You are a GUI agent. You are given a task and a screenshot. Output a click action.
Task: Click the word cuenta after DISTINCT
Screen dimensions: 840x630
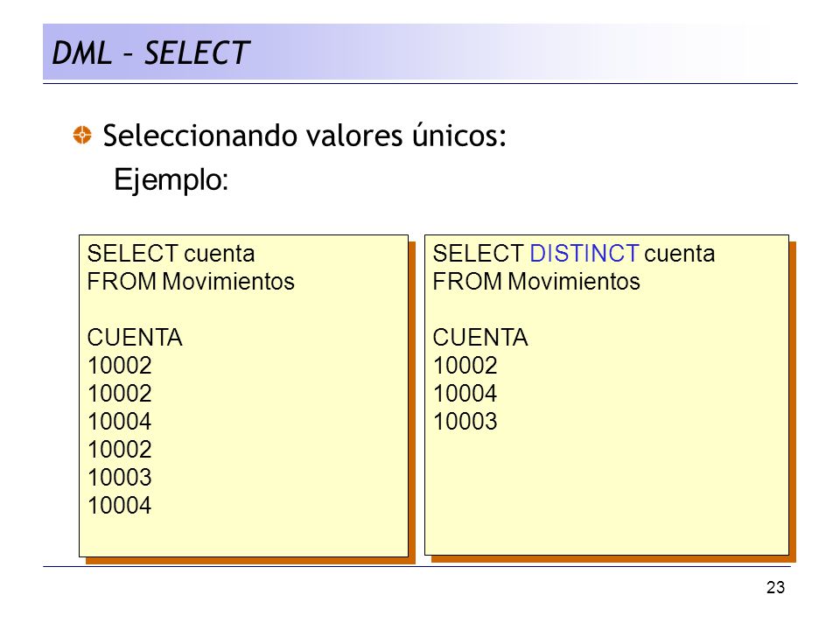pyautogui.click(x=679, y=254)
